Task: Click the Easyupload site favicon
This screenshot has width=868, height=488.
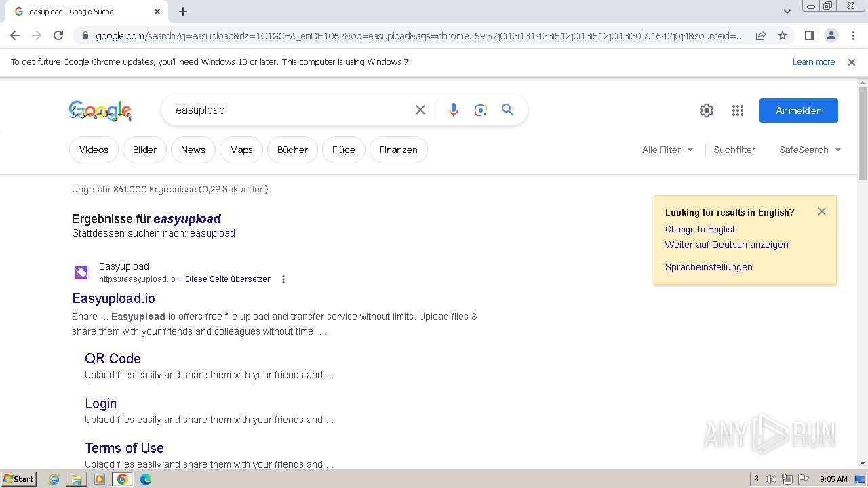Action: pyautogui.click(x=81, y=272)
